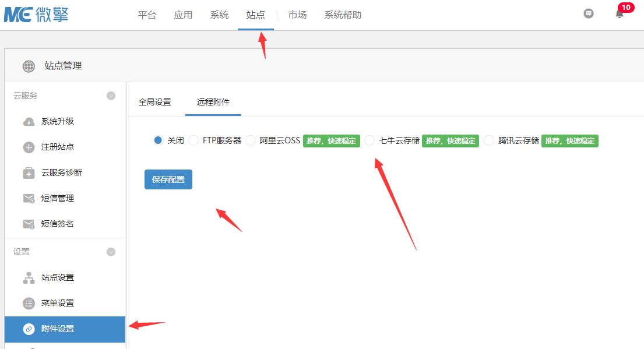Click the network icon for 站点设置

[29, 278]
